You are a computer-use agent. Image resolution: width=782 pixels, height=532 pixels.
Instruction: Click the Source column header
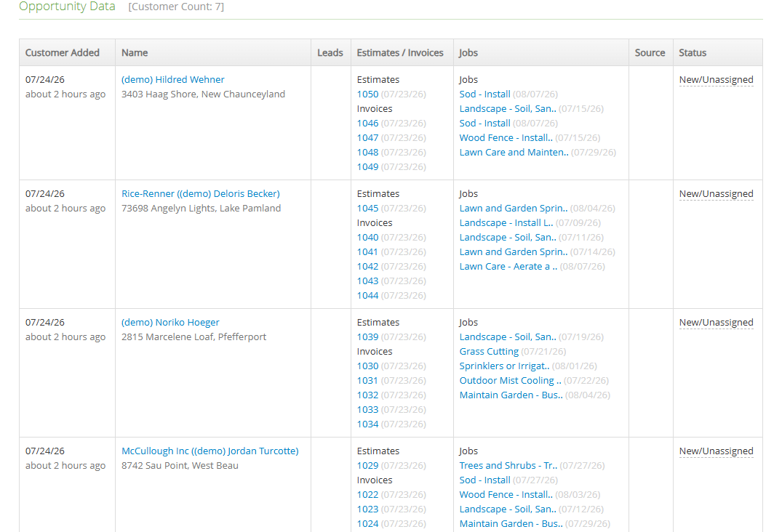click(x=650, y=53)
